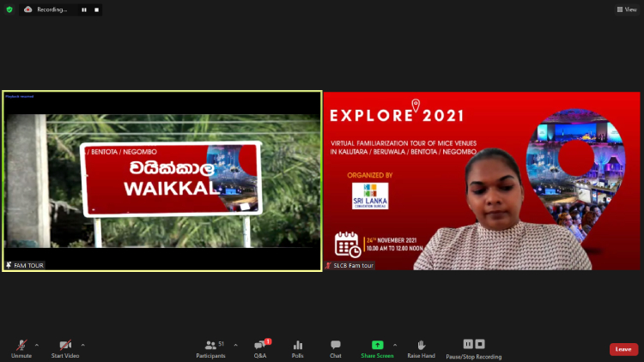Pause recording in the bottom toolbar
Image resolution: width=644 pixels, height=362 pixels.
[x=468, y=344]
